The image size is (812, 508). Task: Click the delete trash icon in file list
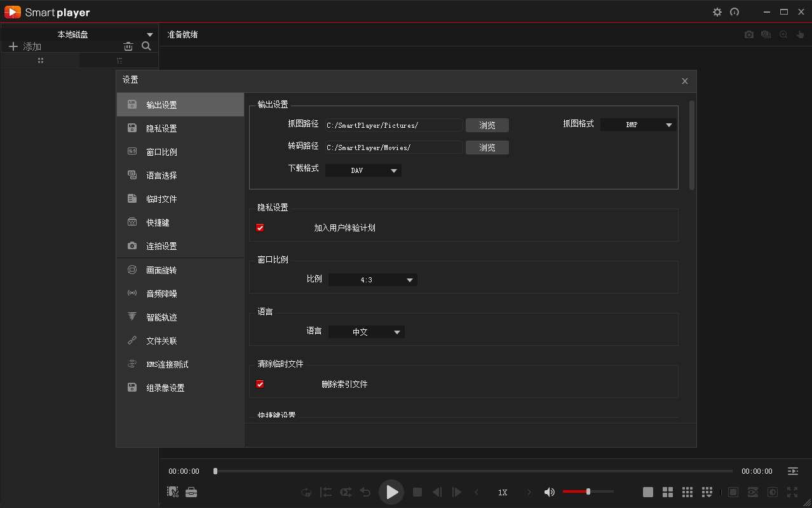(128, 46)
